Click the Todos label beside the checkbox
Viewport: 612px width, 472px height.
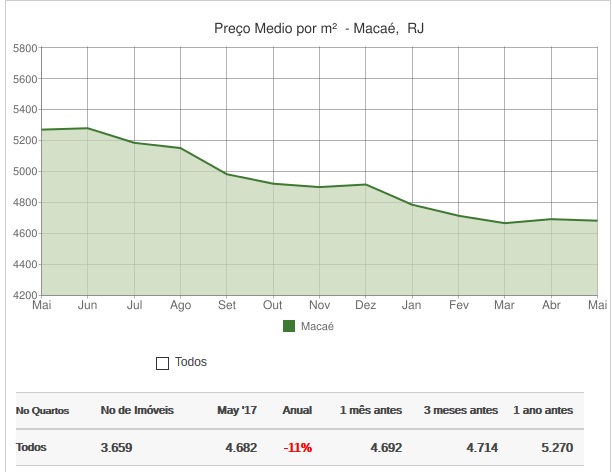(191, 362)
